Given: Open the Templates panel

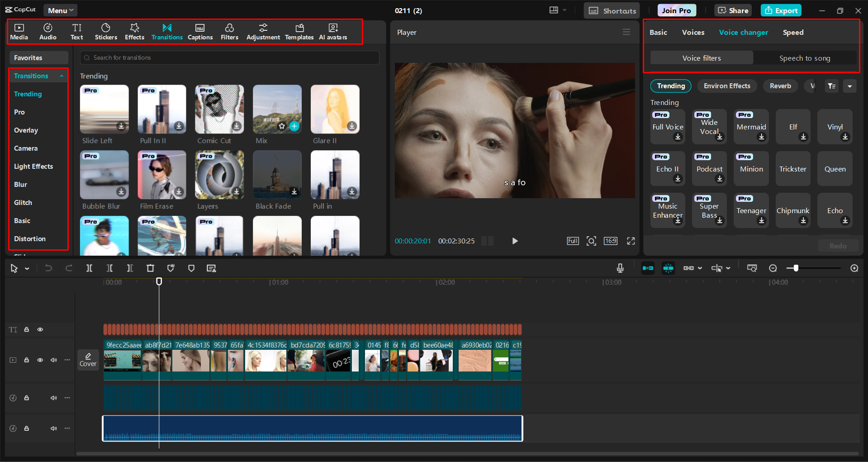Looking at the screenshot, I should tap(299, 31).
